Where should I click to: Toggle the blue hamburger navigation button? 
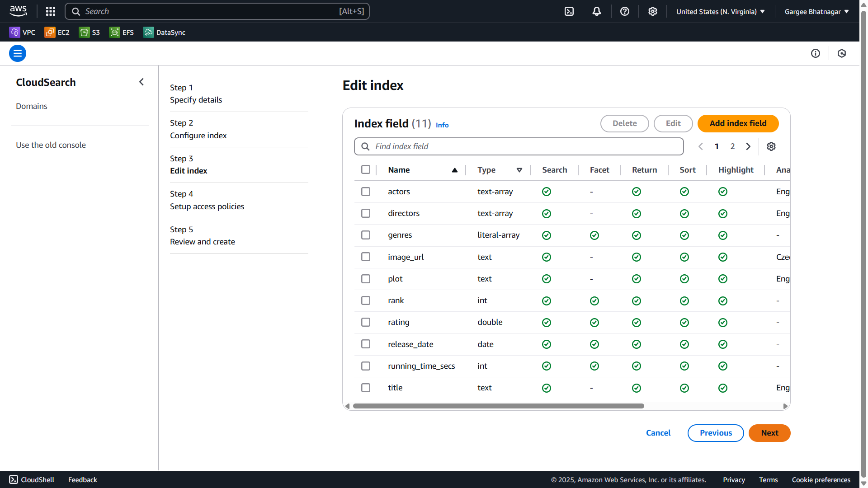pyautogui.click(x=18, y=53)
